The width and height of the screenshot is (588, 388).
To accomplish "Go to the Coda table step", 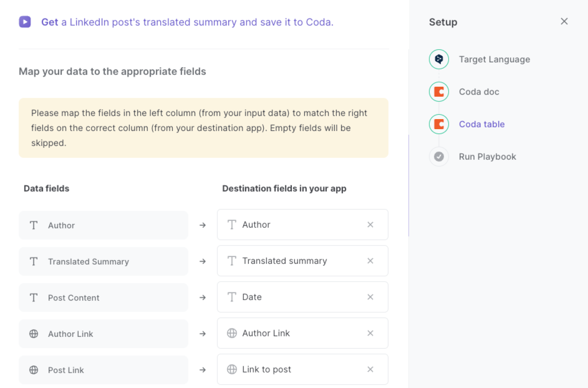I will point(482,124).
